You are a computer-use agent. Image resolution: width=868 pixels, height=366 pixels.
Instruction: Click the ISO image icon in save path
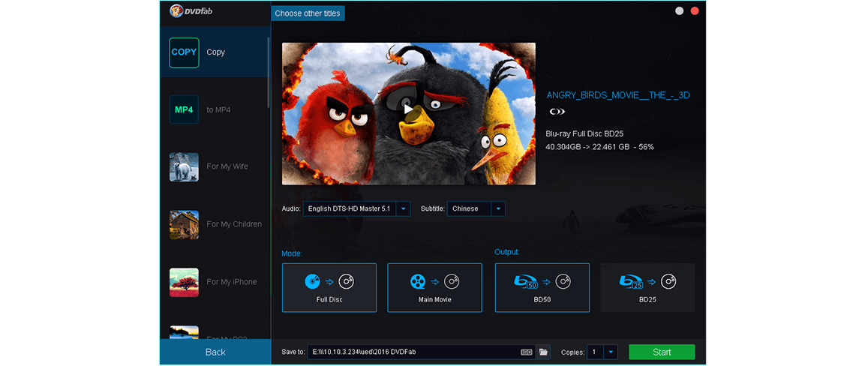(x=527, y=352)
